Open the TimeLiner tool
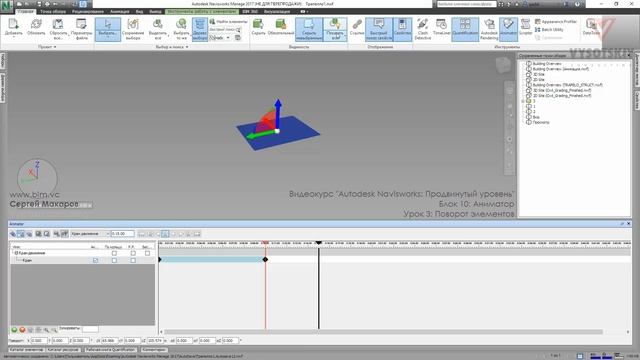Viewport: 640px width, 360px height. tap(441, 27)
